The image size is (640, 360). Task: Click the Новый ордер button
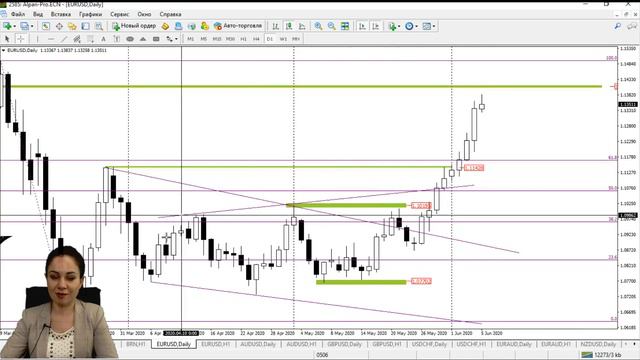(134, 26)
